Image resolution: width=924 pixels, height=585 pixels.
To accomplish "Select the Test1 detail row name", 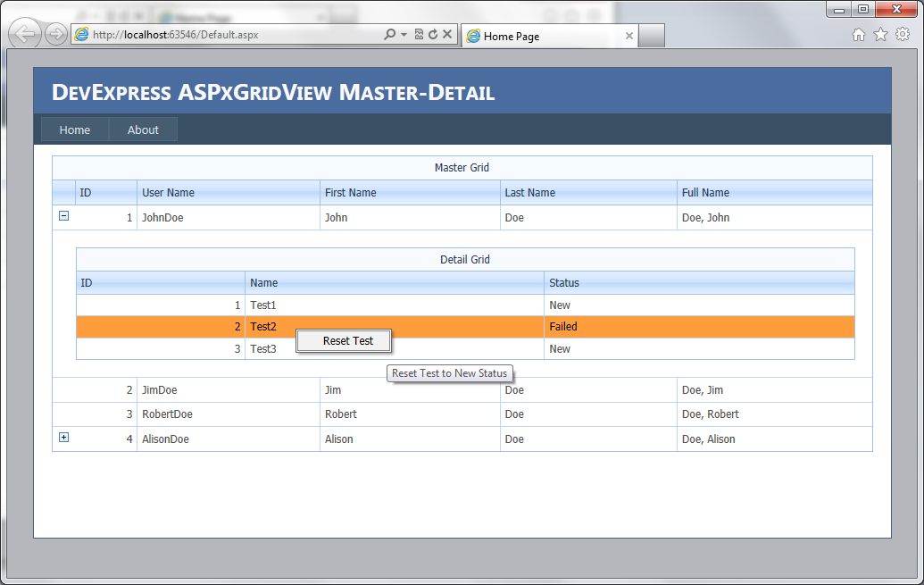I will click(262, 305).
